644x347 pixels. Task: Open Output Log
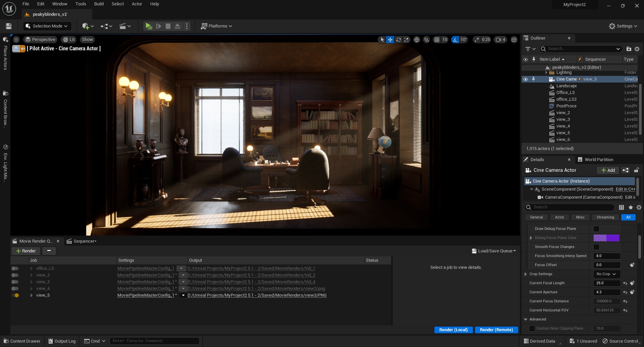point(62,341)
